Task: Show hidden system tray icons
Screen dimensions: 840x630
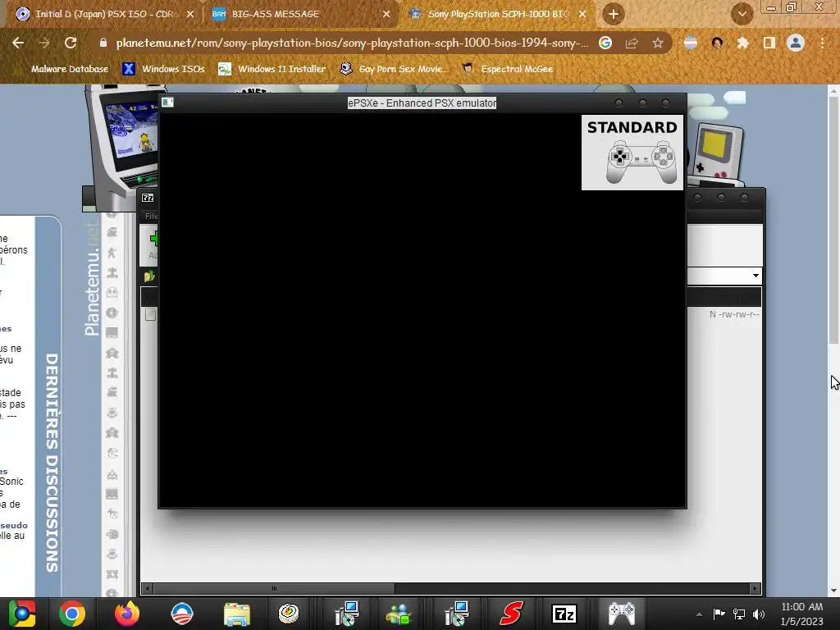Action: (699, 614)
